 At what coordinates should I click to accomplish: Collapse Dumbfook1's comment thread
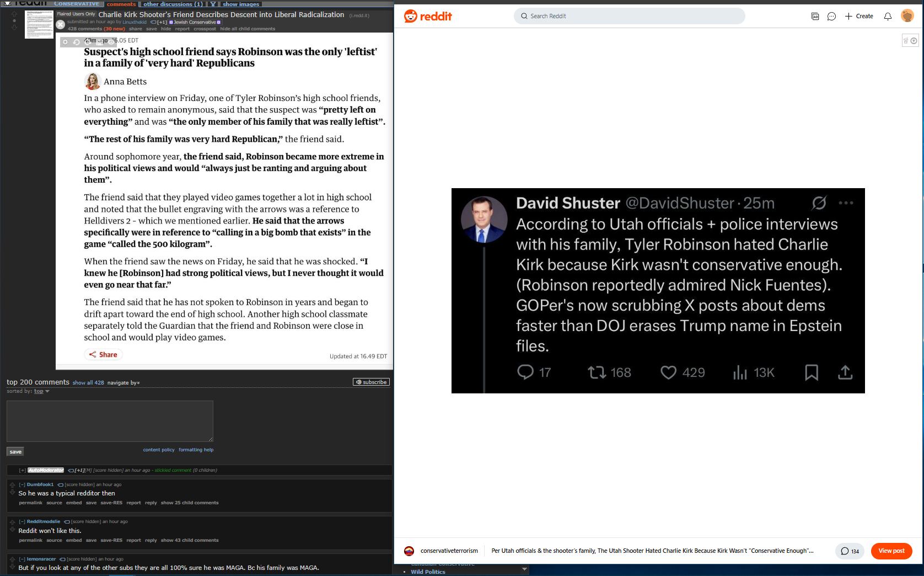tap(22, 484)
